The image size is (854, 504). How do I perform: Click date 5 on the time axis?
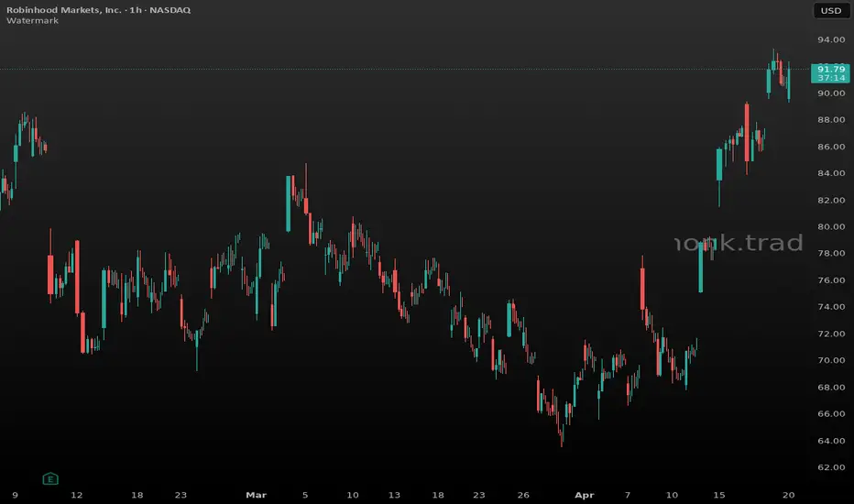coord(305,495)
